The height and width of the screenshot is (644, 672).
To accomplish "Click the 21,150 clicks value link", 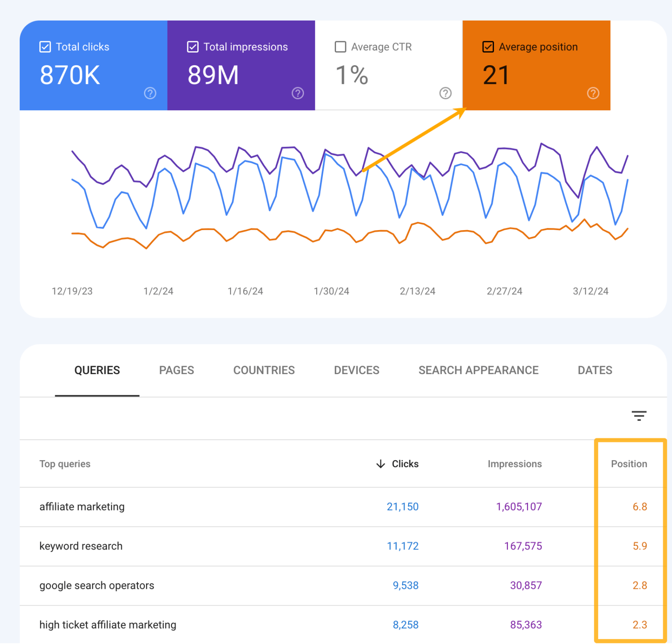I will coord(402,507).
